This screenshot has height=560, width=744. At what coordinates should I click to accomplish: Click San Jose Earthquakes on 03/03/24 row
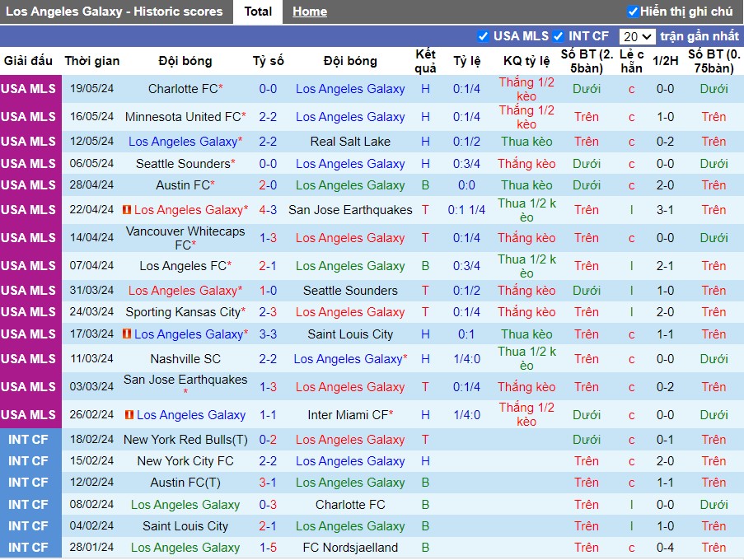185,380
